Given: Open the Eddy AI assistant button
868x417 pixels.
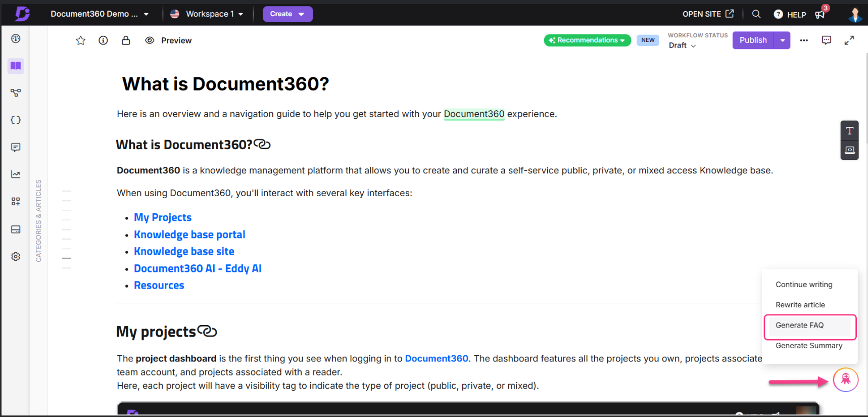Looking at the screenshot, I should point(845,380).
